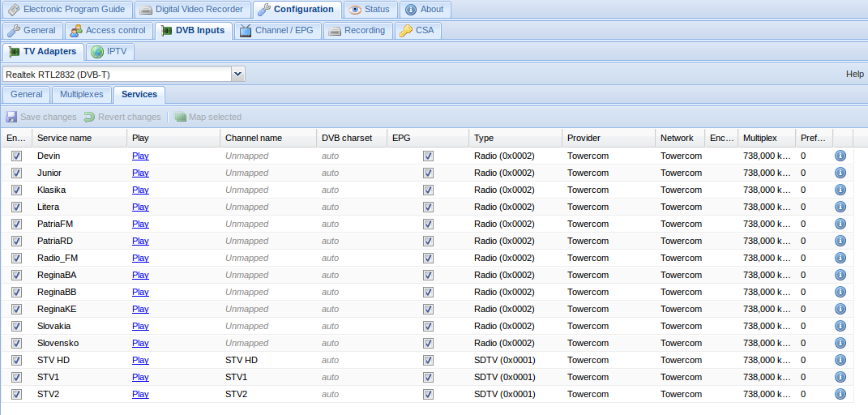Click Play link for PatriaFM
Image resolution: width=868 pixels, height=415 pixels.
click(140, 224)
